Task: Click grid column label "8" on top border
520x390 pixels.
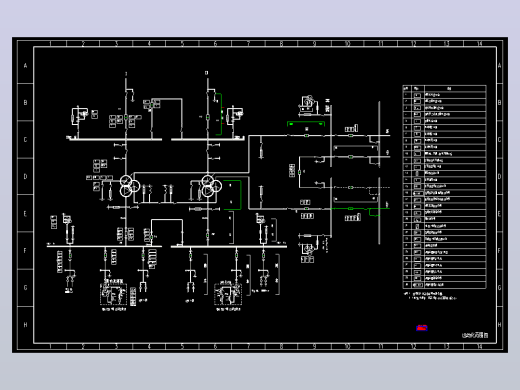Action: click(281, 44)
